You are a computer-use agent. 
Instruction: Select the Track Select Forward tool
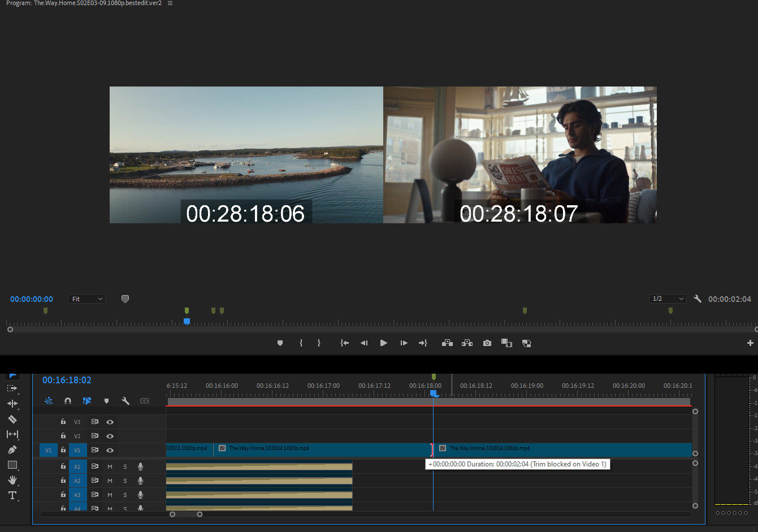click(12, 388)
